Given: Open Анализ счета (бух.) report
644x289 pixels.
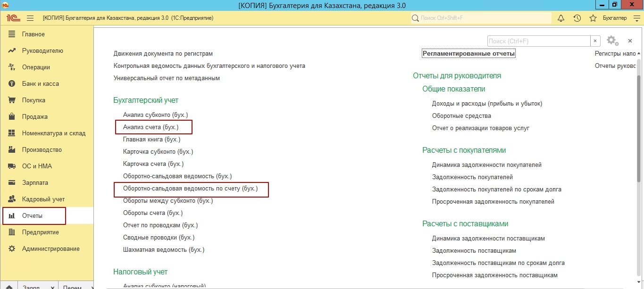Looking at the screenshot, I should click(x=151, y=127).
